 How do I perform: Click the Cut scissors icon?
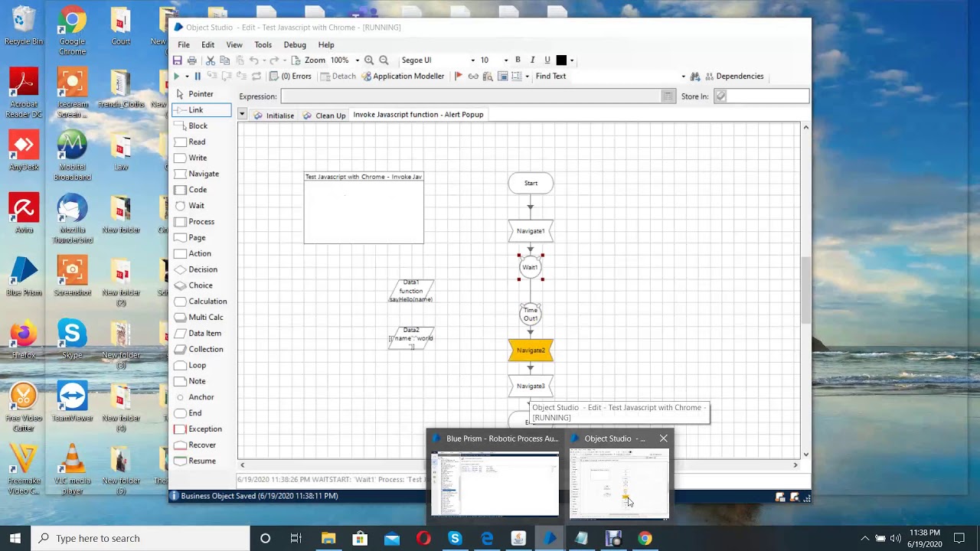[211, 60]
